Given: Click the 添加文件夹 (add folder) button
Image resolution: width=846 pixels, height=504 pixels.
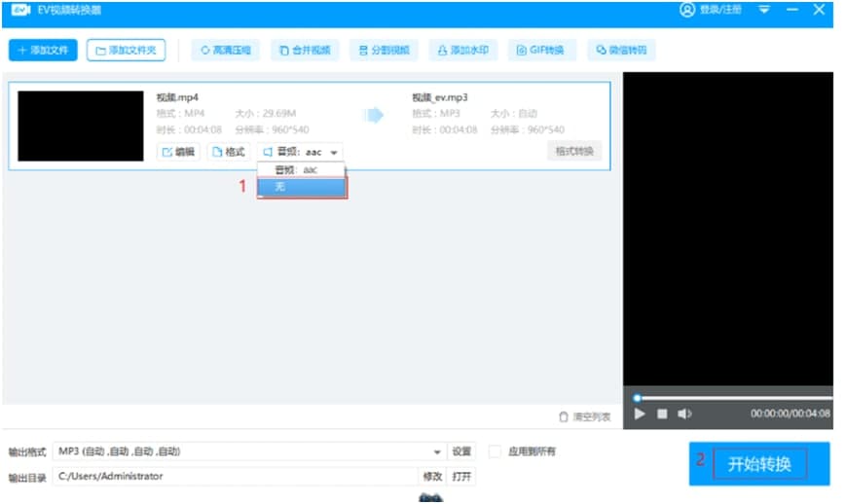Looking at the screenshot, I should (x=126, y=51).
